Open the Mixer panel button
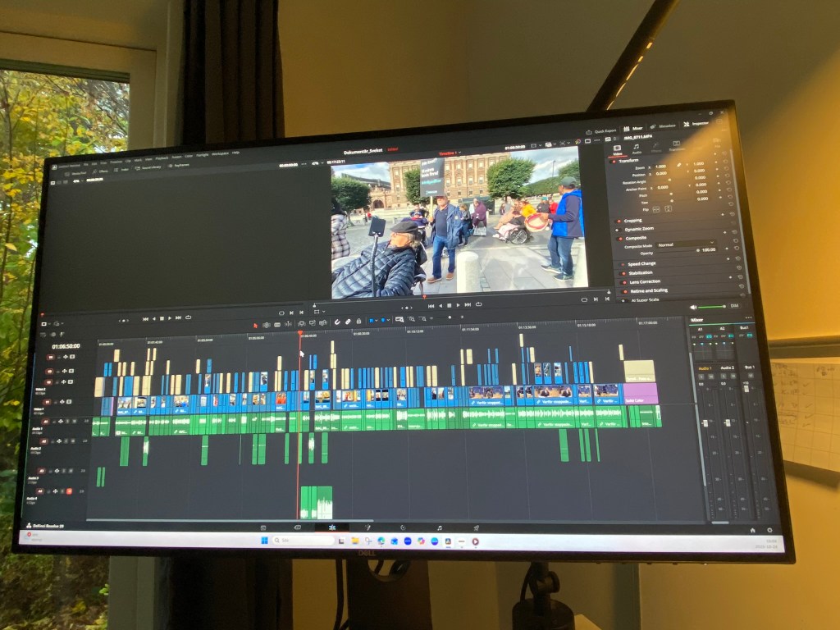Viewport: 840px width, 630px height. (x=633, y=128)
